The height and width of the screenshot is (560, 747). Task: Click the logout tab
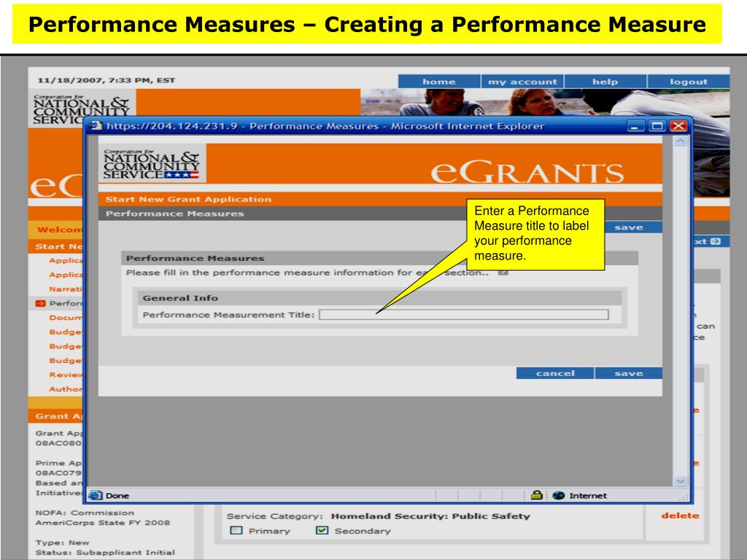pos(689,82)
